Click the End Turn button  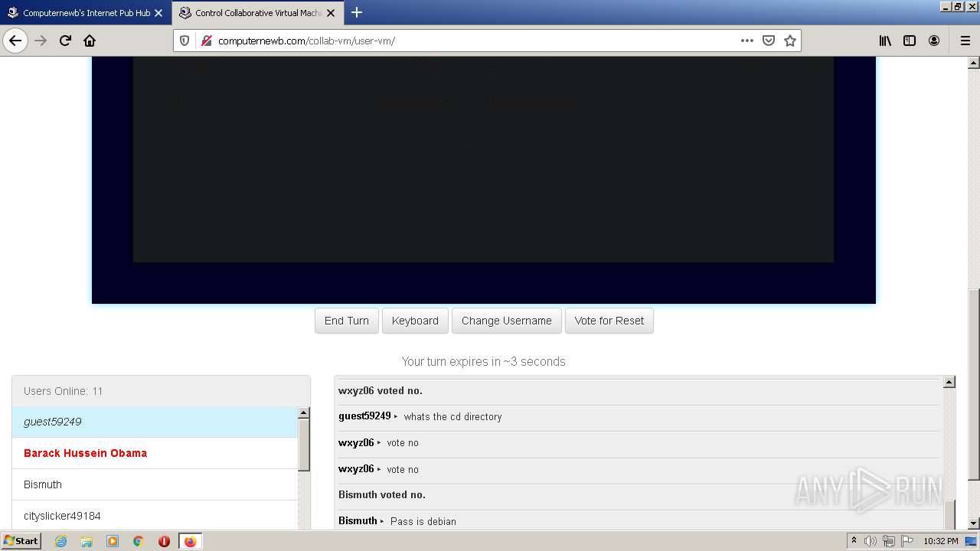(347, 321)
